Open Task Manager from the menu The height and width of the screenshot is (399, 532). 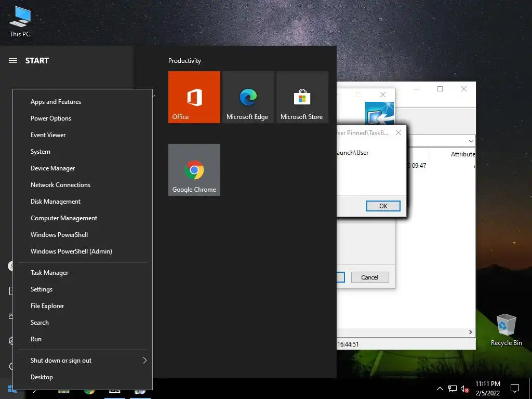pyautogui.click(x=83, y=273)
